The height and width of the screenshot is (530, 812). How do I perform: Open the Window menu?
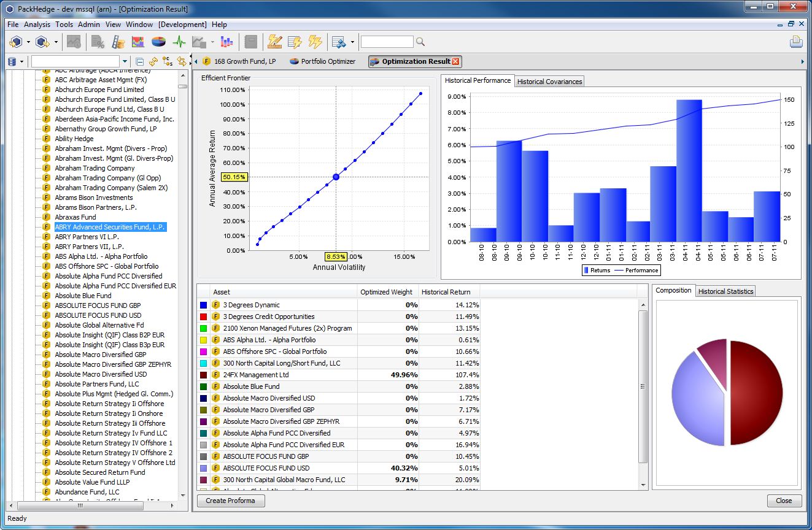[x=139, y=25]
